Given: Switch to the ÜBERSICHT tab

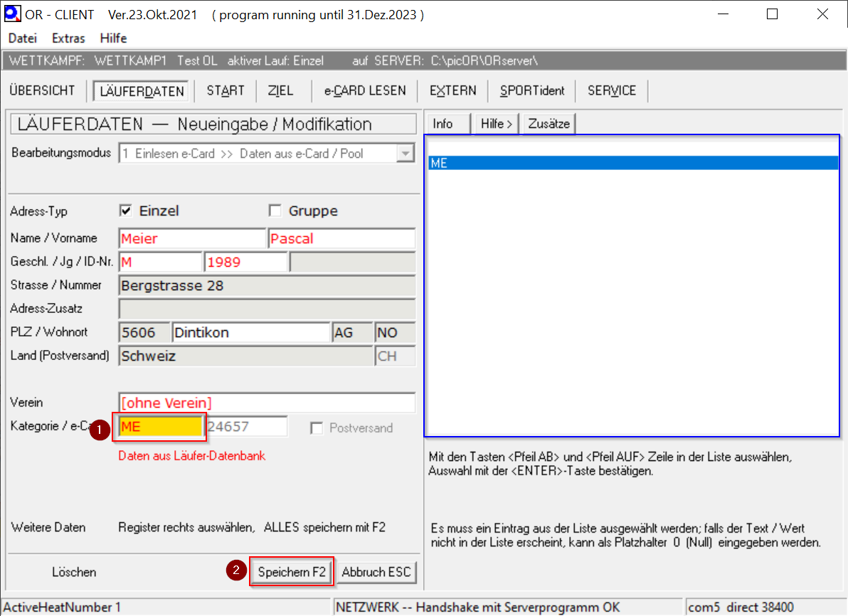Looking at the screenshot, I should 42,90.
